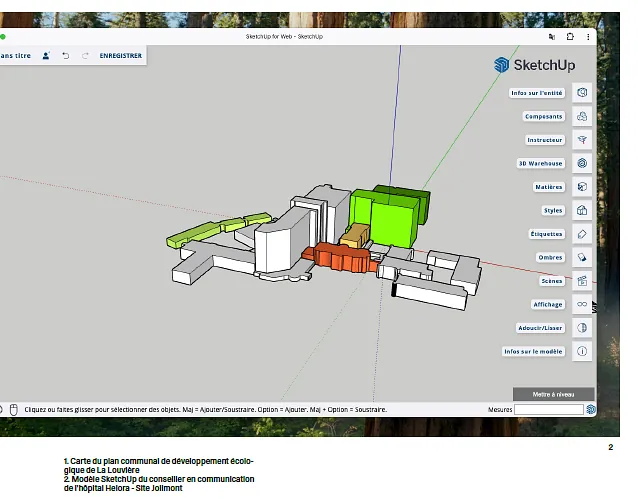
Task: Open the Scènes panel icon
Action: pos(582,281)
